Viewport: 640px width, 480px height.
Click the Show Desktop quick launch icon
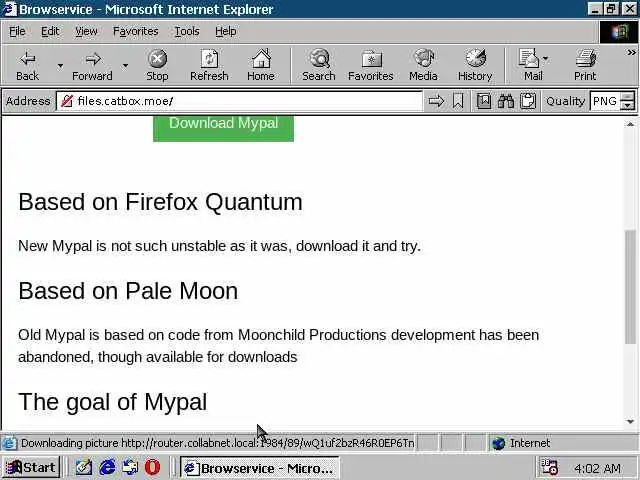(x=130, y=467)
